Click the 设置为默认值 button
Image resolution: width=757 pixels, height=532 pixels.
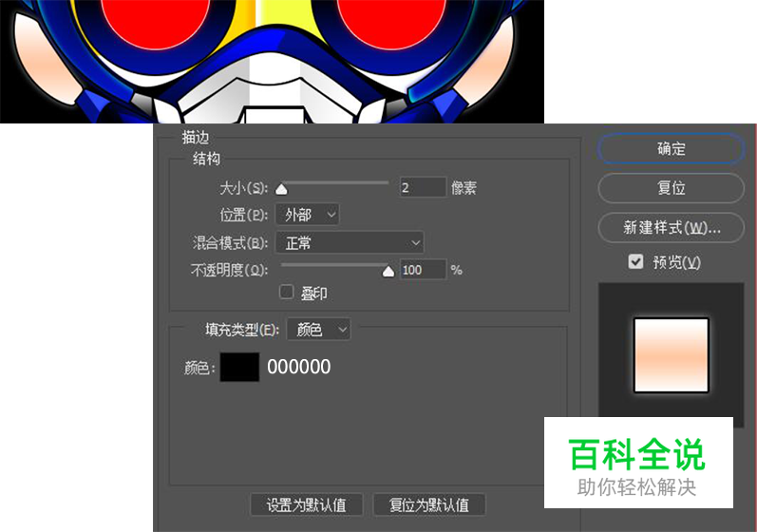point(307,505)
